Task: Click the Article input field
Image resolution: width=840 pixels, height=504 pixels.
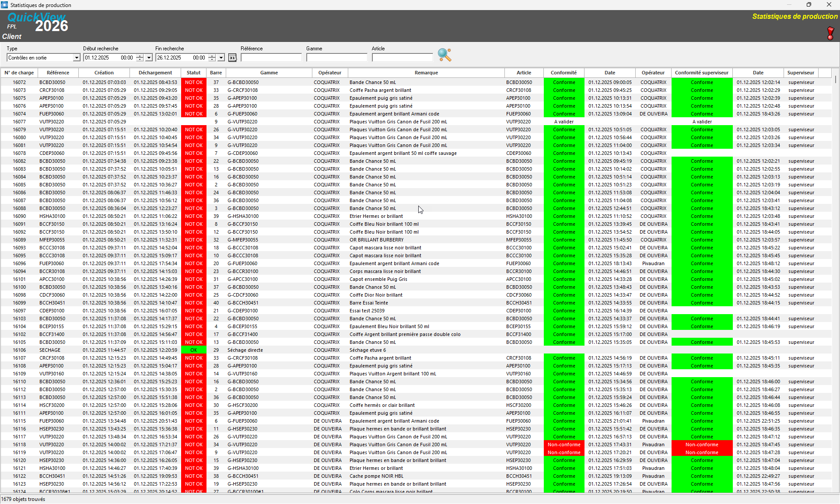Action: coord(402,58)
